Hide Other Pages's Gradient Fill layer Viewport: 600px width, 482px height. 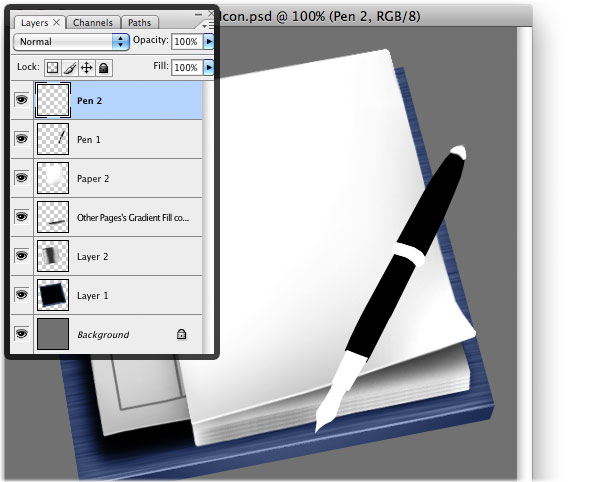click(x=21, y=217)
